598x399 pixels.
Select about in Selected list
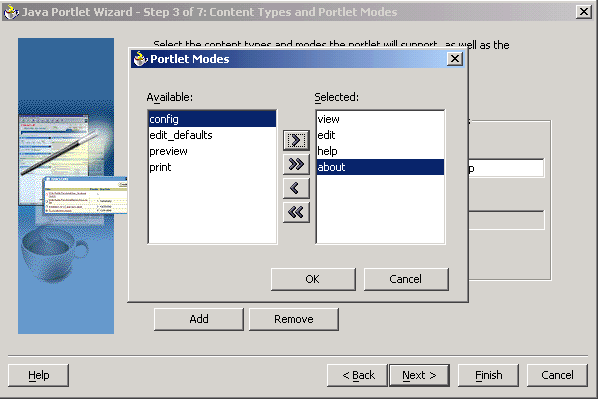(380, 167)
